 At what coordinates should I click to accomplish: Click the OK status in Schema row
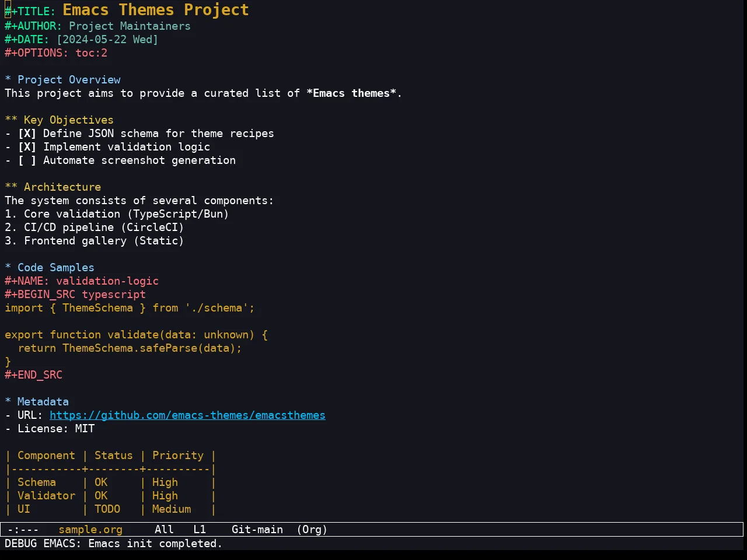click(x=101, y=482)
